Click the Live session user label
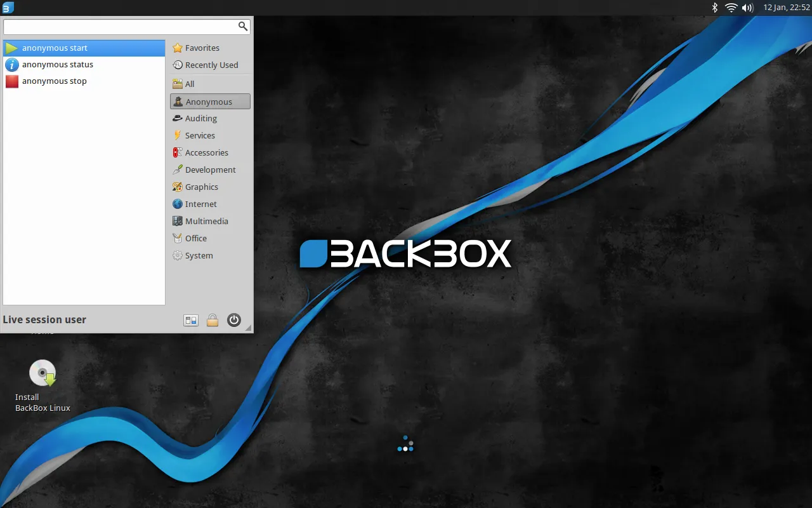This screenshot has height=508, width=812. pos(44,320)
